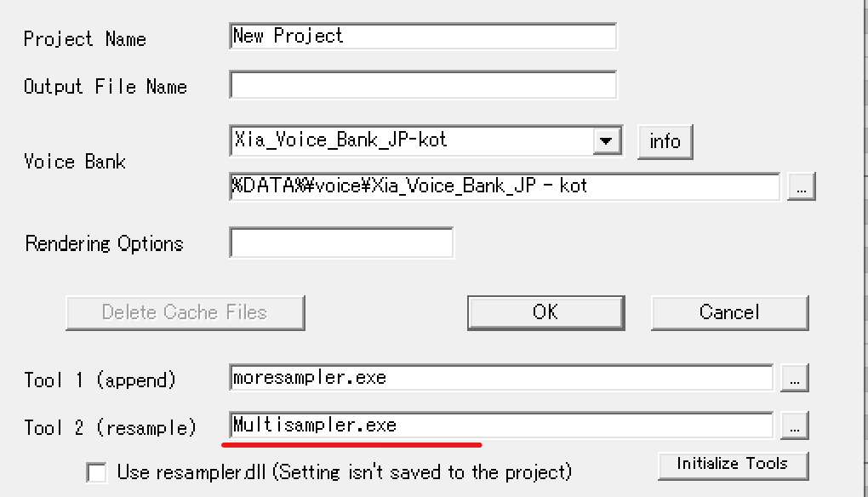Click the voice bank folder path field
Image resolution: width=868 pixels, height=497 pixels.
point(504,186)
